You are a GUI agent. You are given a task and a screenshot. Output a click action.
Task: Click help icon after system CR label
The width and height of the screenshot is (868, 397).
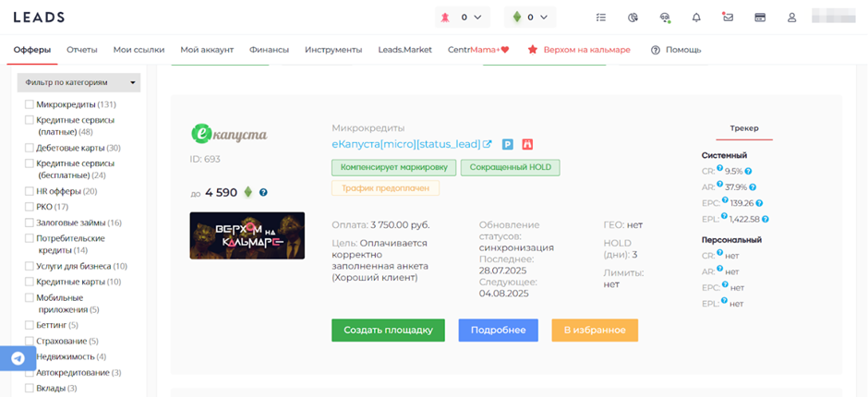pos(719,168)
